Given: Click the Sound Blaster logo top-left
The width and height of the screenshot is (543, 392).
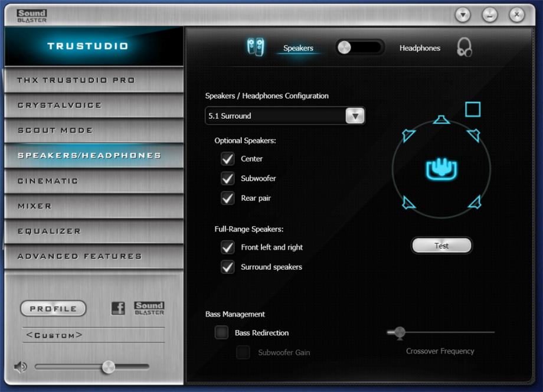Looking at the screenshot, I should (31, 14).
